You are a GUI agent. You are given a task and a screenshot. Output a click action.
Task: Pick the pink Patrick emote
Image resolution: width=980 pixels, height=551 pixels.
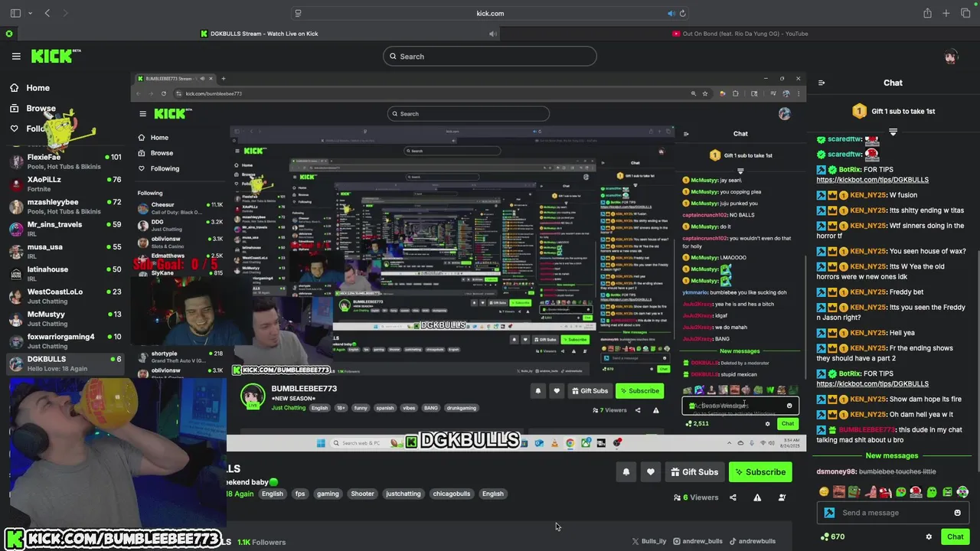point(870,492)
